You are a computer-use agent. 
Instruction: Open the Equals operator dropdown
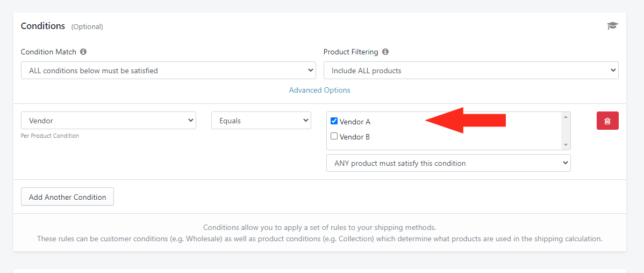click(x=261, y=121)
